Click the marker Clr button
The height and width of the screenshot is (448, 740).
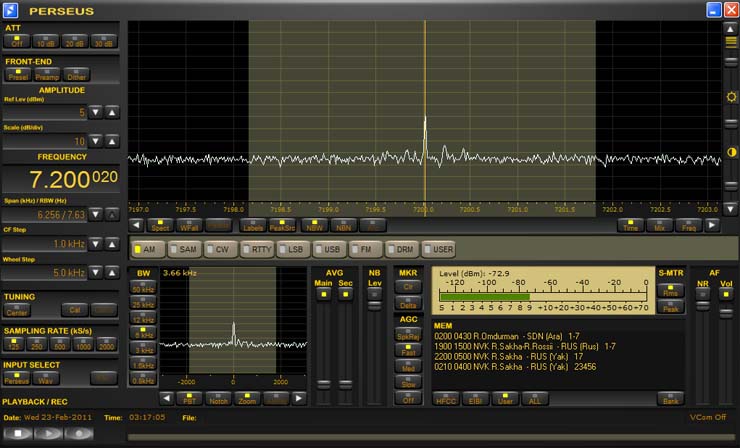(408, 287)
